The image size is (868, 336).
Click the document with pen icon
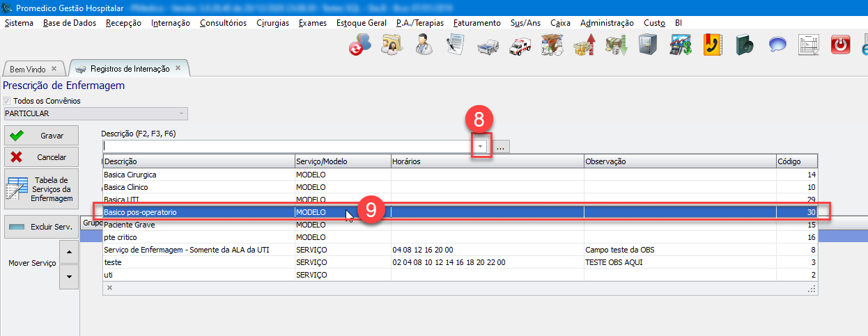(x=456, y=45)
